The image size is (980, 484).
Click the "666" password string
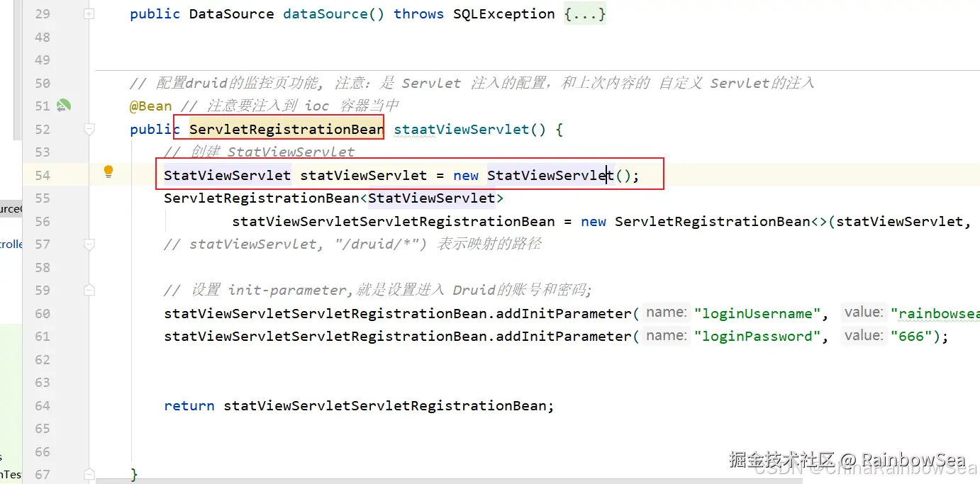point(911,336)
